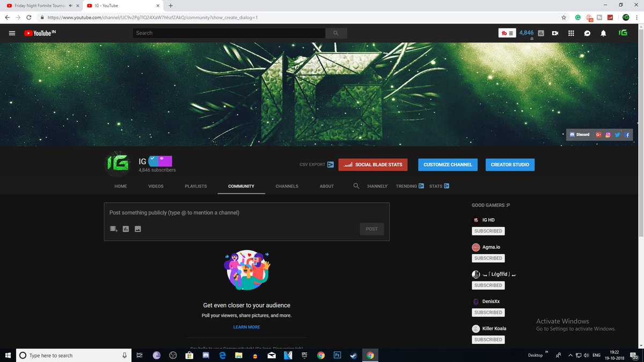Screen dimensions: 644x362
Task: Click the create video camera icon
Action: 555,33
